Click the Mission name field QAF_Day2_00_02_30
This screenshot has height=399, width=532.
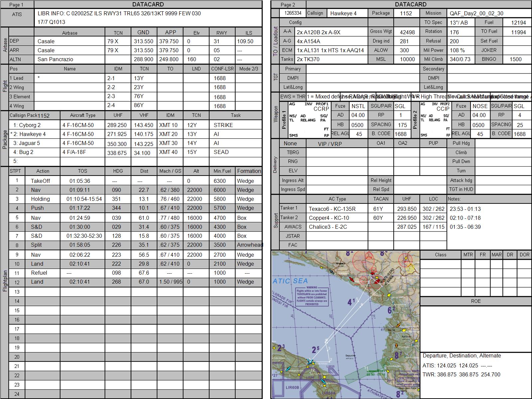pos(476,13)
